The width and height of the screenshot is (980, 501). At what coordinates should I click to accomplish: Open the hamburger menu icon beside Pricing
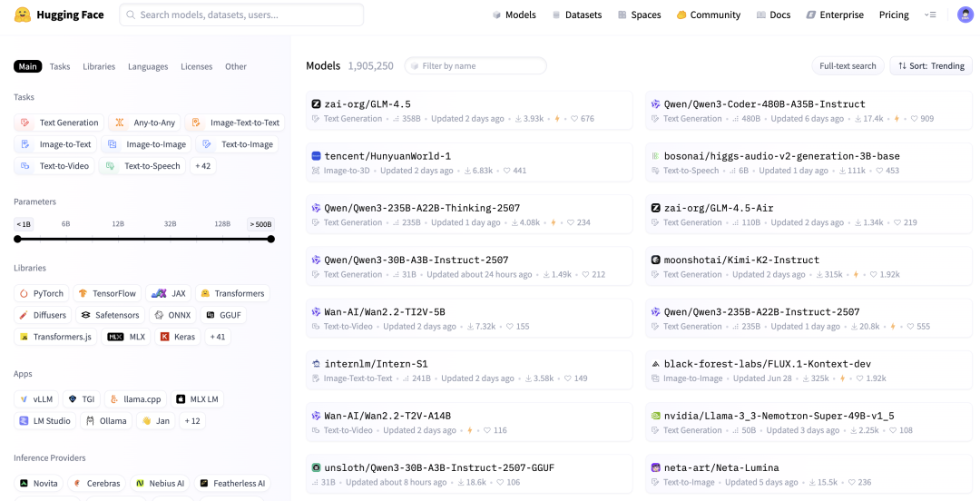point(930,15)
